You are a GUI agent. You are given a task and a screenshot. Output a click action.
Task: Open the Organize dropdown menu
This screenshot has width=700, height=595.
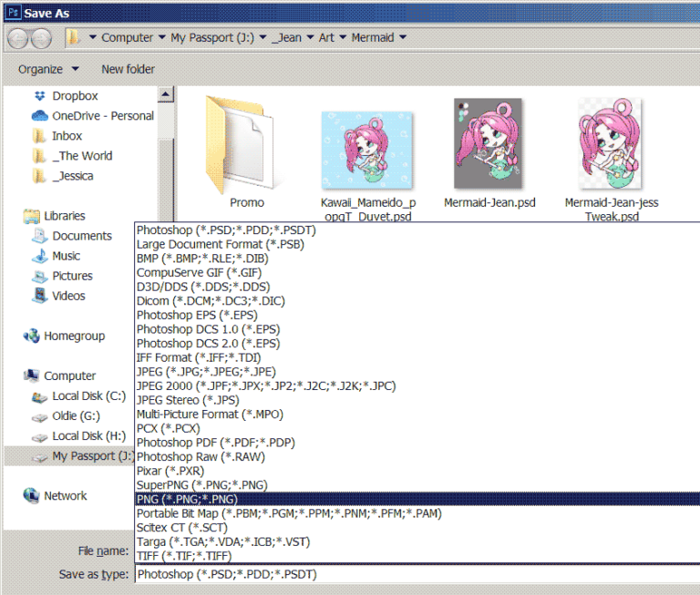click(x=48, y=69)
